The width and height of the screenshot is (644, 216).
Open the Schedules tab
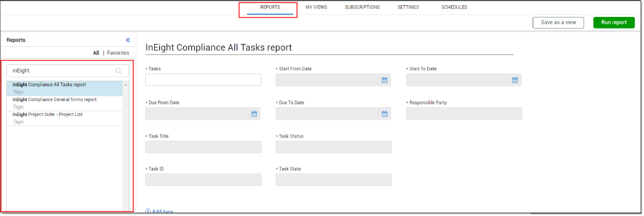(454, 7)
